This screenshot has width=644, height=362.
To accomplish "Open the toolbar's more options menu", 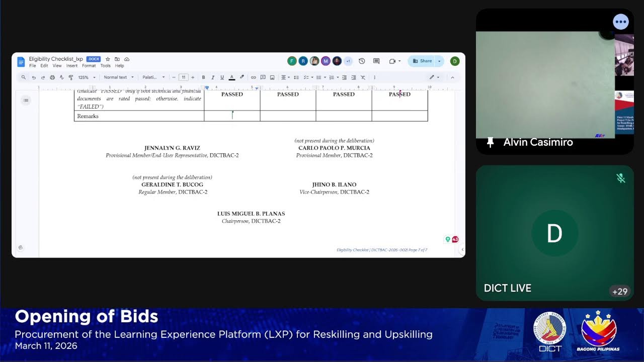I will 375,77.
